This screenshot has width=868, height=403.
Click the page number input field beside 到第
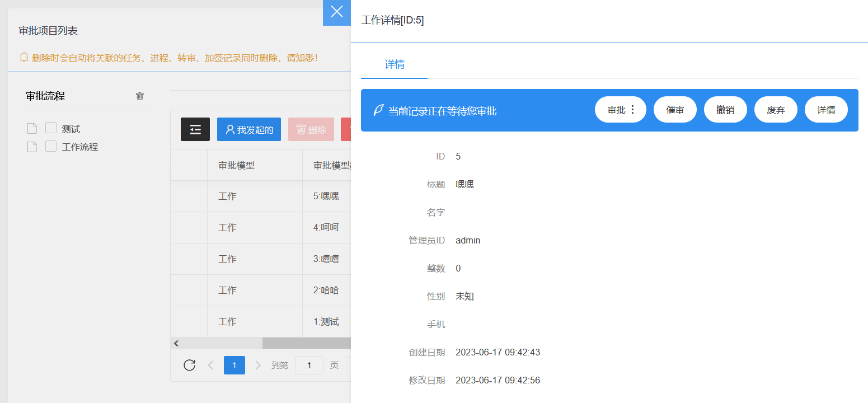309,365
